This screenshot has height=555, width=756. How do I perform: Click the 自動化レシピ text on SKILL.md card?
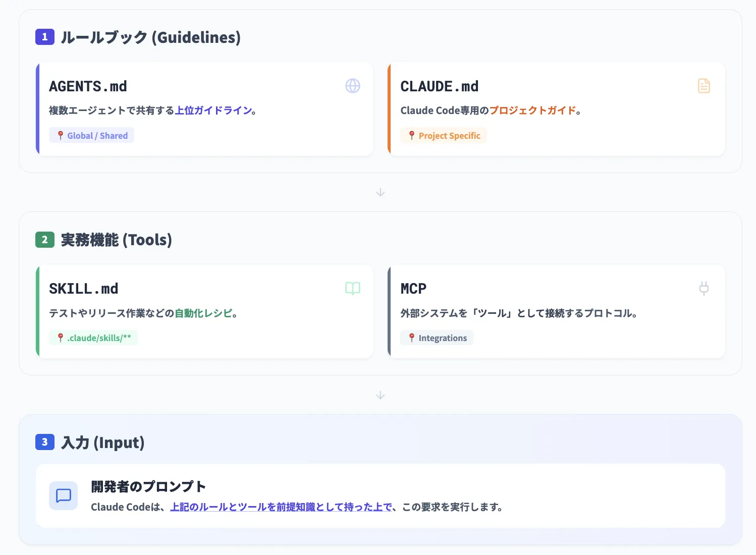[x=203, y=313]
